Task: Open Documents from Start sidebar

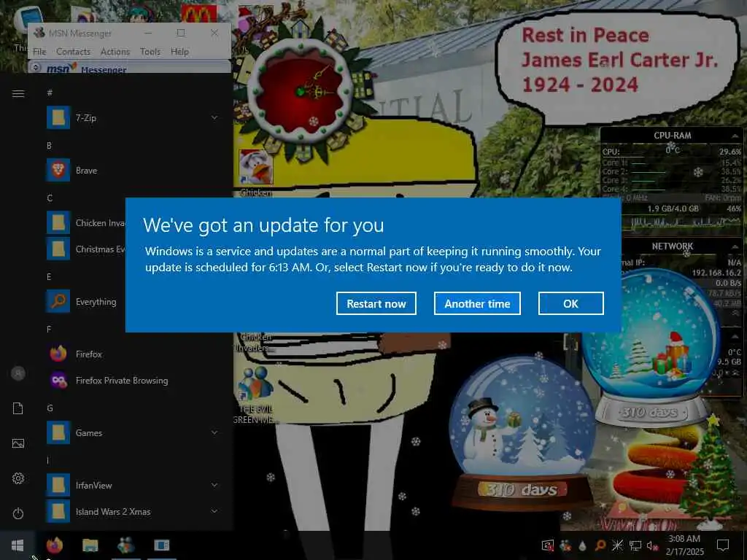Action: point(18,408)
